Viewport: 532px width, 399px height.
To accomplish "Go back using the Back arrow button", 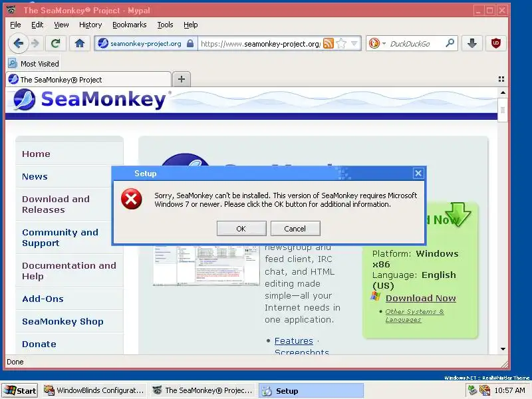I will 18,43.
